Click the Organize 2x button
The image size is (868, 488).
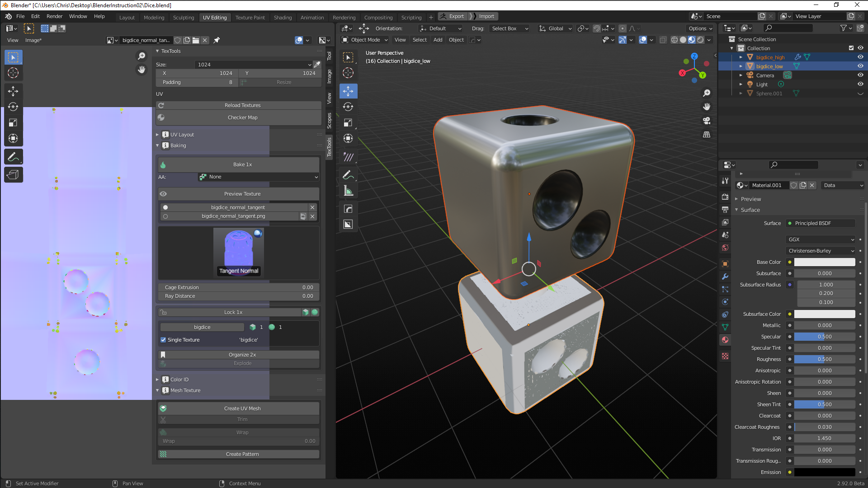(239, 355)
